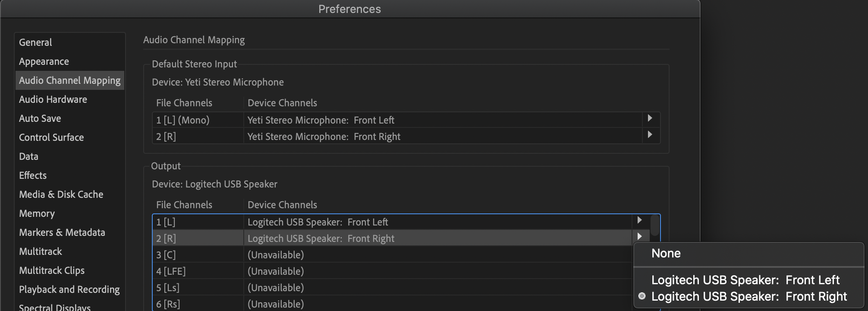Select Logitech USB Speaker: Front Right option
The width and height of the screenshot is (868, 311).
[x=749, y=297]
